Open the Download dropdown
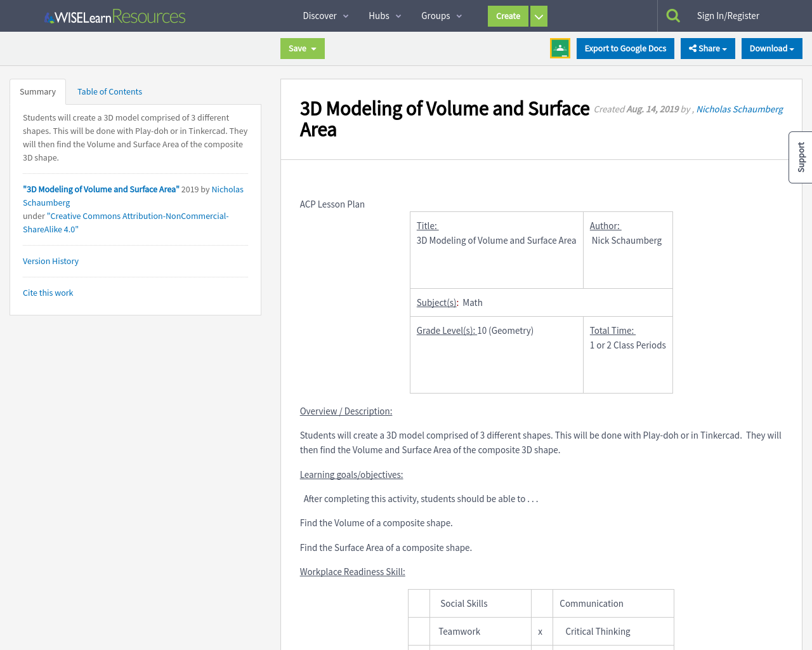Viewport: 812px width, 650px height. [x=771, y=48]
